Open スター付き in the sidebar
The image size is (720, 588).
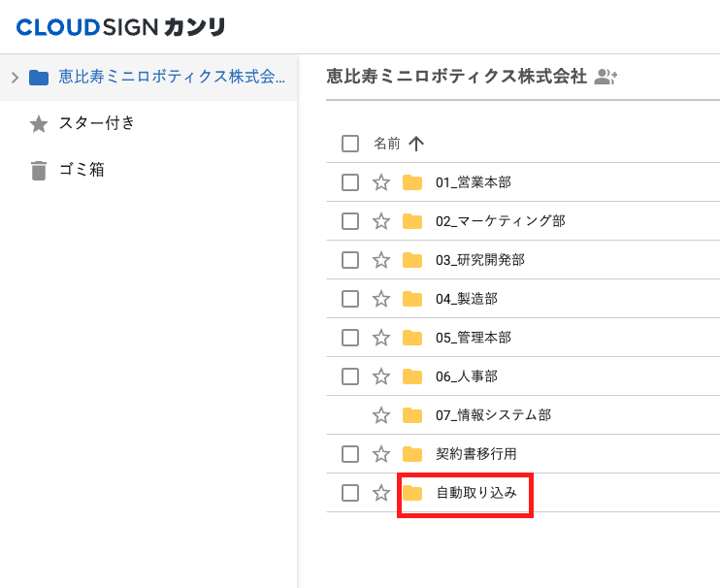tap(97, 123)
